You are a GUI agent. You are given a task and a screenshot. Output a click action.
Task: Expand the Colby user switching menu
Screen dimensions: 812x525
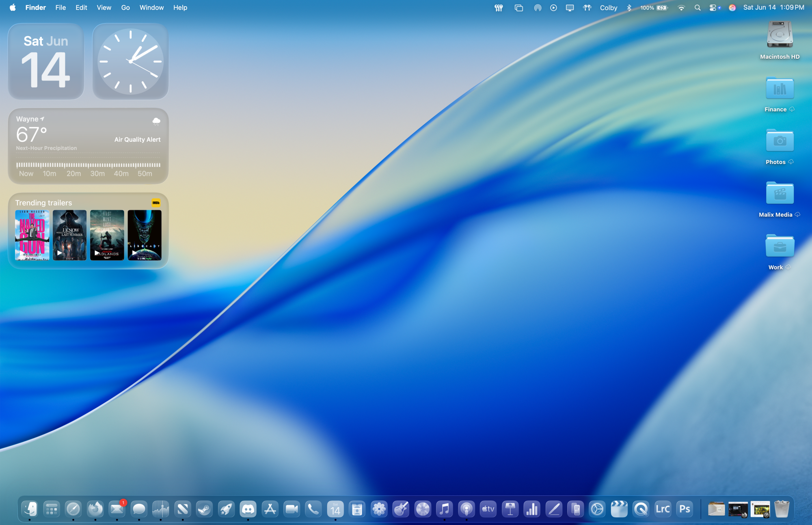coord(608,8)
